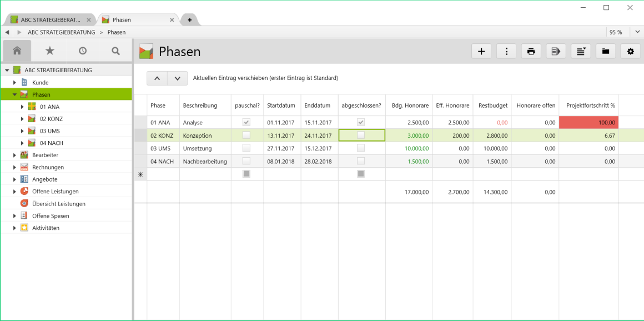Move the current entry up with the arrow button

coord(157,78)
